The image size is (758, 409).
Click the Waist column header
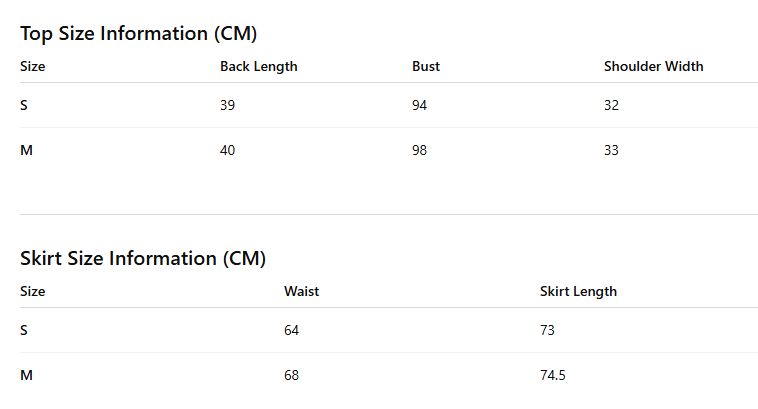pyautogui.click(x=302, y=291)
